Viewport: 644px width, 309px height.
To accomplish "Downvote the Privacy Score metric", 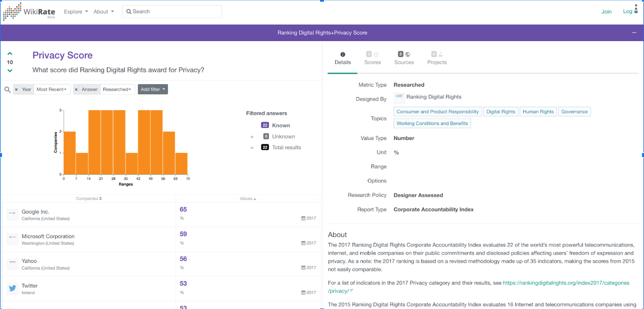I will pos(10,70).
